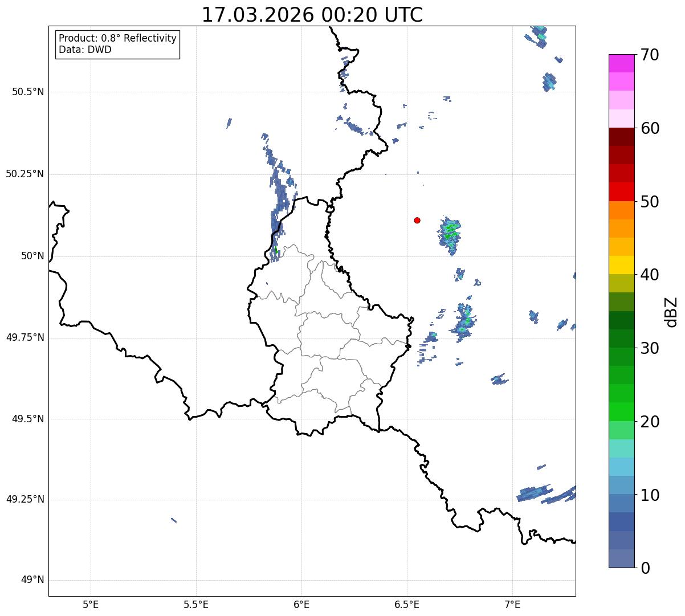685x616 pixels.
Task: Click the "dBZ" colorbar axis label
Action: tap(671, 311)
